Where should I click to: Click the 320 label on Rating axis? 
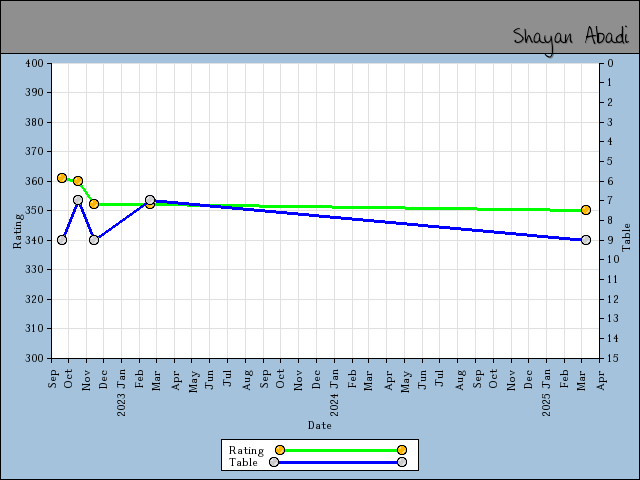tap(34, 299)
